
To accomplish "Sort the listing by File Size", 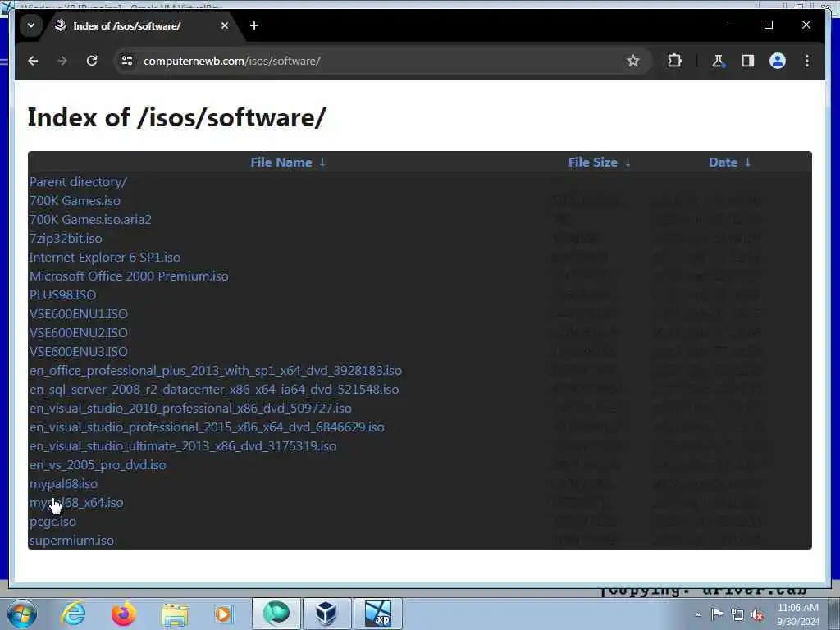I will (600, 162).
